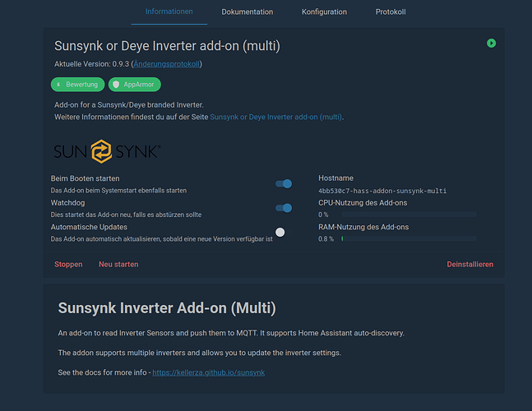Click the Sunsynk logo image
The height and width of the screenshot is (411, 532).
tap(107, 151)
